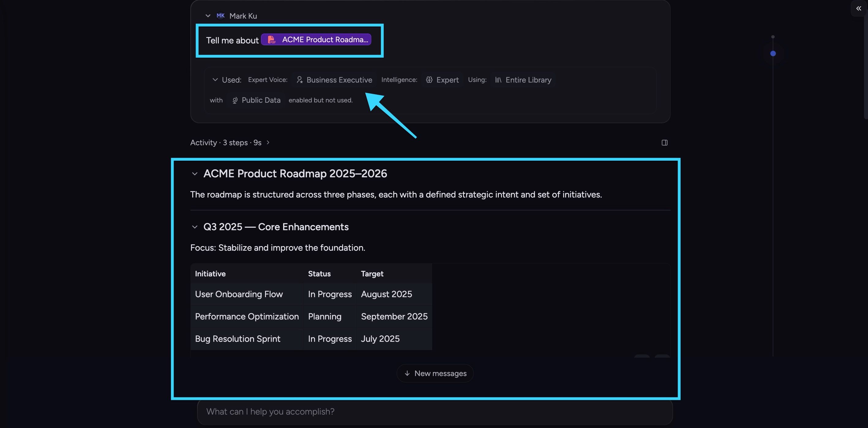Click the PDF file icon in chip
868x428 pixels.
coord(271,40)
